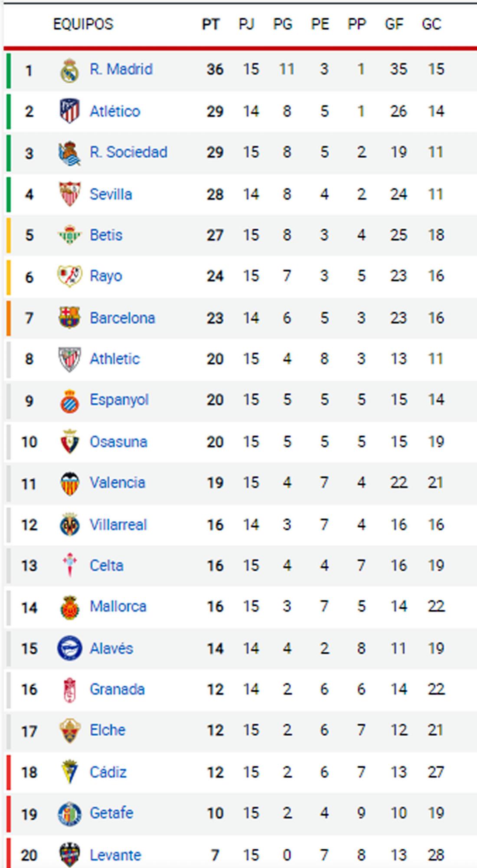The height and width of the screenshot is (868, 477).
Task: Click the PJ column header
Action: 246,24
